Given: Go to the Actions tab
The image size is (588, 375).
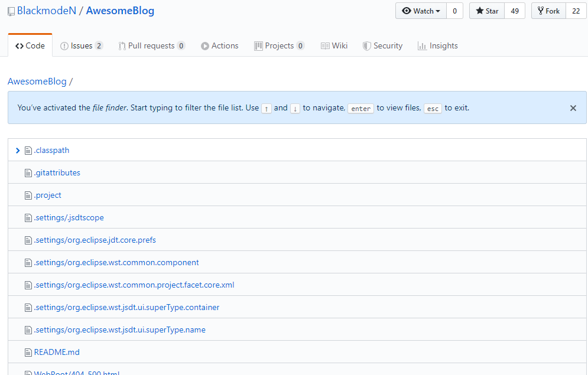Looking at the screenshot, I should tap(220, 45).
